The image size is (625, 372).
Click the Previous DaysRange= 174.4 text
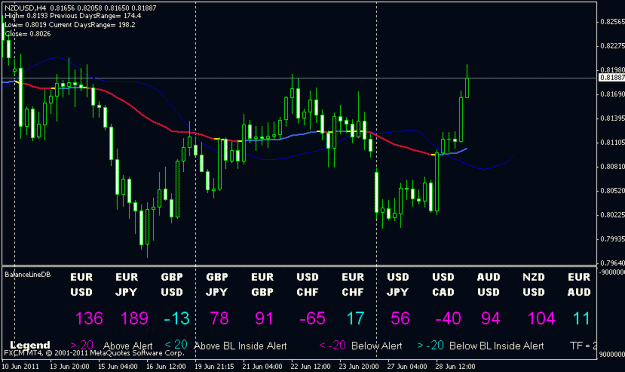click(x=95, y=16)
